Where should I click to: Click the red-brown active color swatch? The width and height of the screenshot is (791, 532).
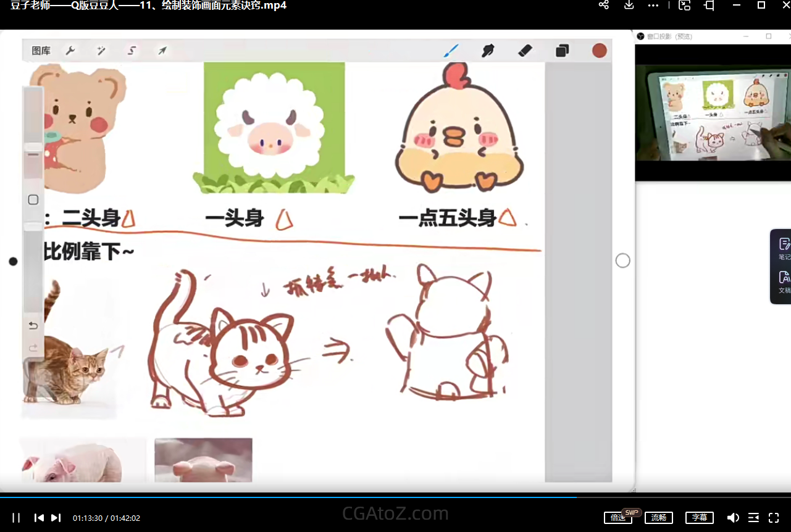tap(599, 51)
